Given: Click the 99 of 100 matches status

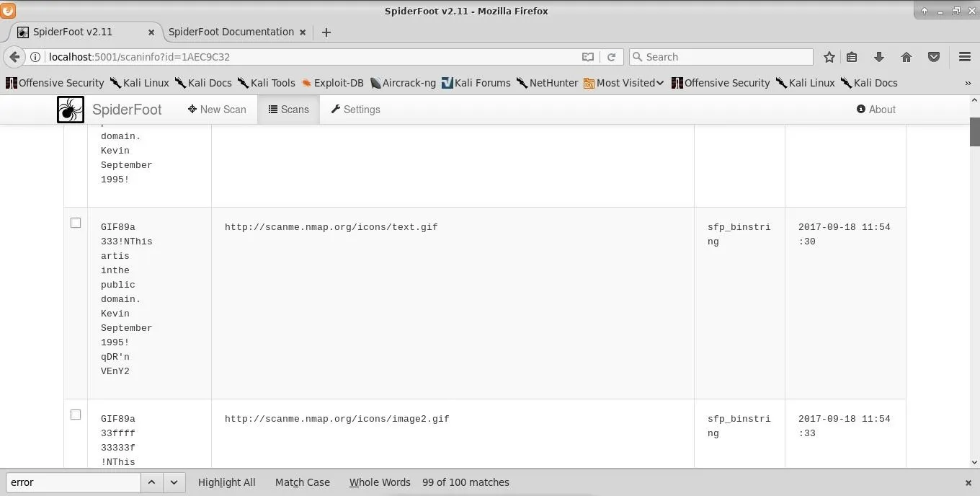Looking at the screenshot, I should coord(465,482).
